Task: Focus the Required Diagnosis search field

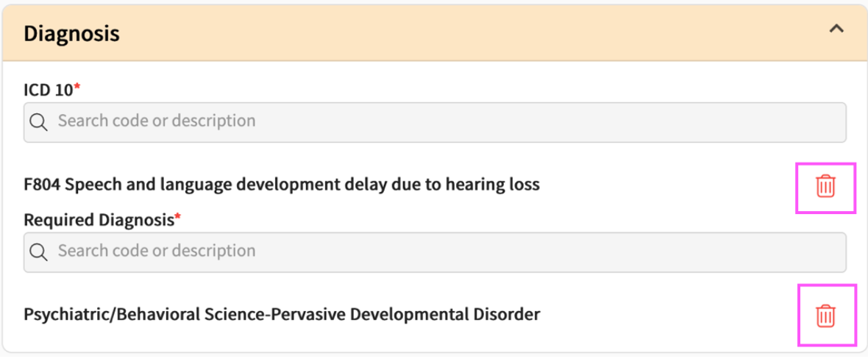Action: (435, 252)
